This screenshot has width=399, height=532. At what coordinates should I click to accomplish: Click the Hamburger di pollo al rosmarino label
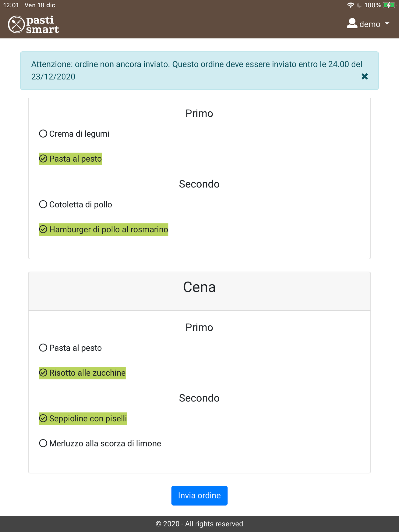click(x=109, y=229)
